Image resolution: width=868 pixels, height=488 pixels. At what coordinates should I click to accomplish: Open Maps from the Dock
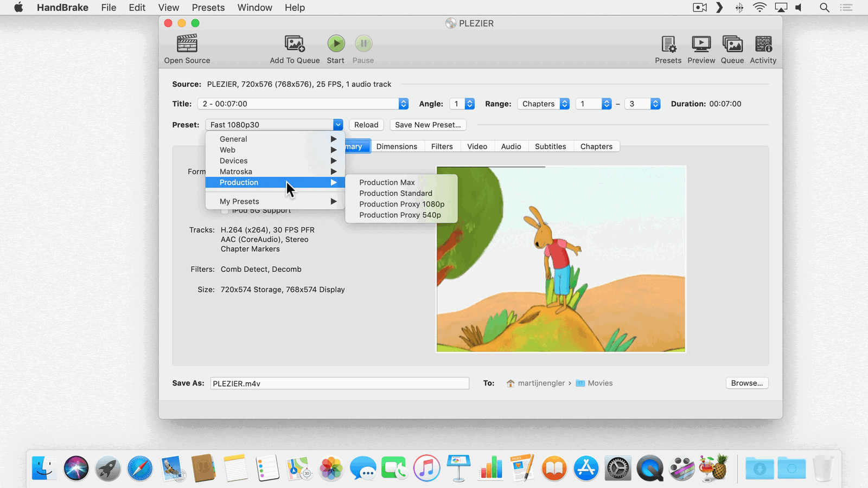coord(299,468)
